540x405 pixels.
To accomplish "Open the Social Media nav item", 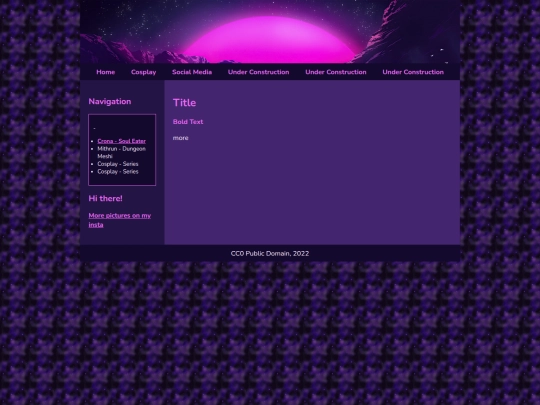I will coord(192,72).
